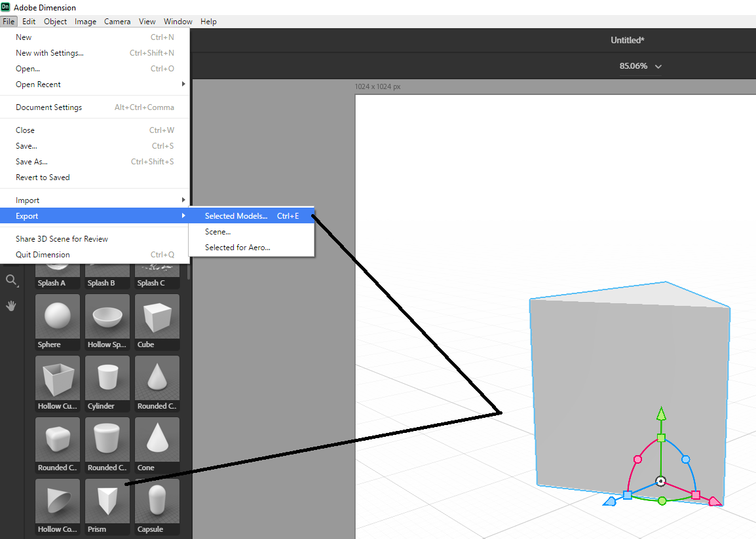Choose Selected Models export option

coord(236,215)
